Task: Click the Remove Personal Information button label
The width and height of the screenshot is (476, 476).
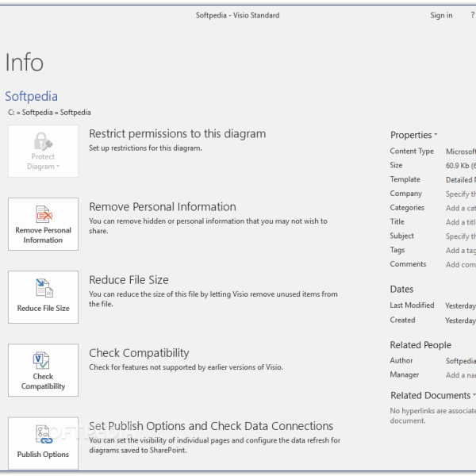Action: tap(43, 235)
